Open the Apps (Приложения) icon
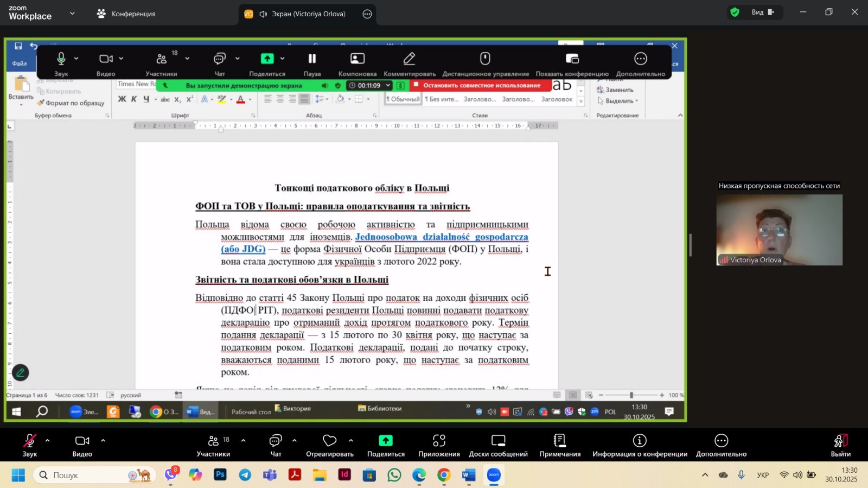 coord(439,441)
